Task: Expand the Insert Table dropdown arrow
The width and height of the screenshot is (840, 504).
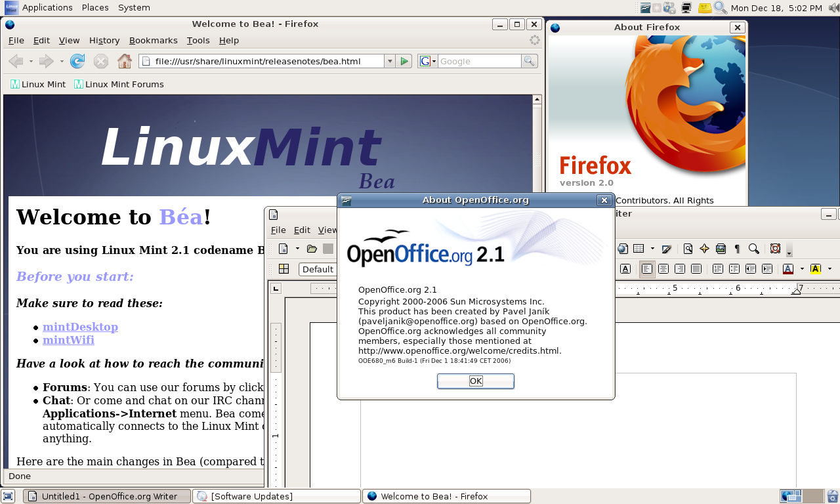Action: [x=652, y=249]
